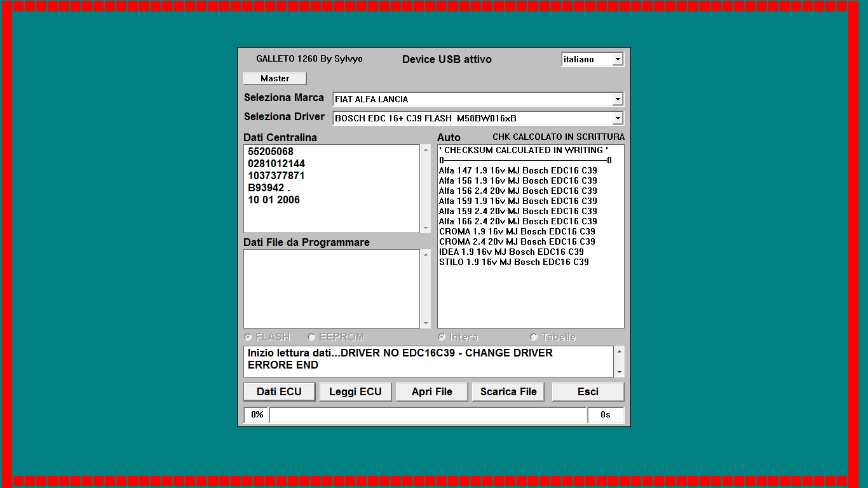Expand the Seleziona Driver dropdown

coord(618,118)
